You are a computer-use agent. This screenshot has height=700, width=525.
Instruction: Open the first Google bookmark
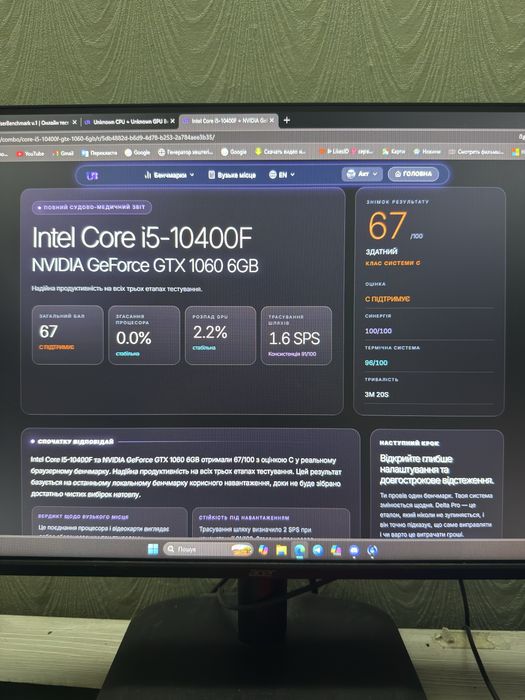point(137,153)
